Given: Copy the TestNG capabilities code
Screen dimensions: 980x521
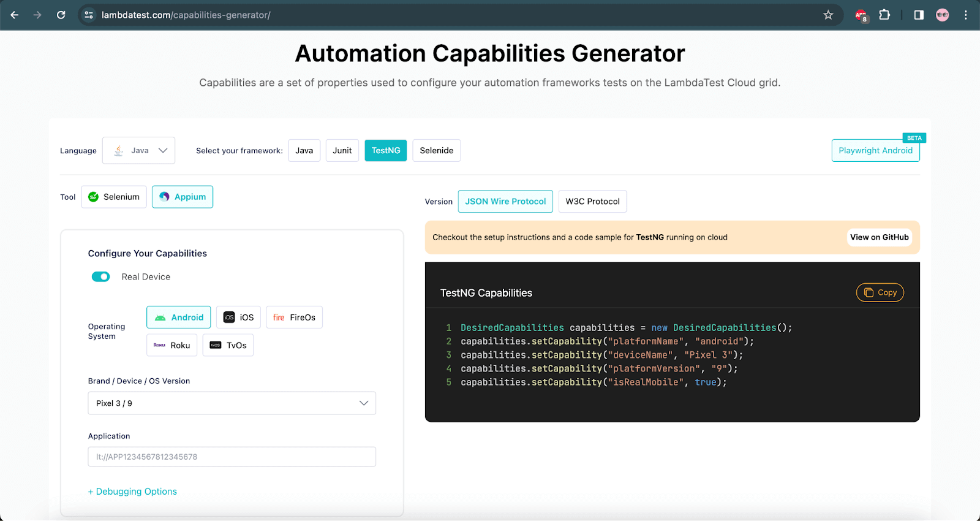Looking at the screenshot, I should [x=880, y=293].
